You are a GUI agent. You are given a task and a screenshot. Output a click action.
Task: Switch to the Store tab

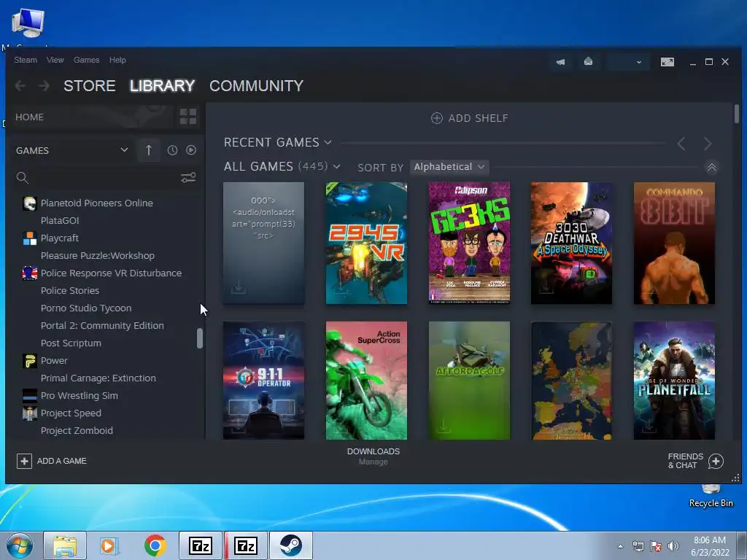(x=89, y=86)
